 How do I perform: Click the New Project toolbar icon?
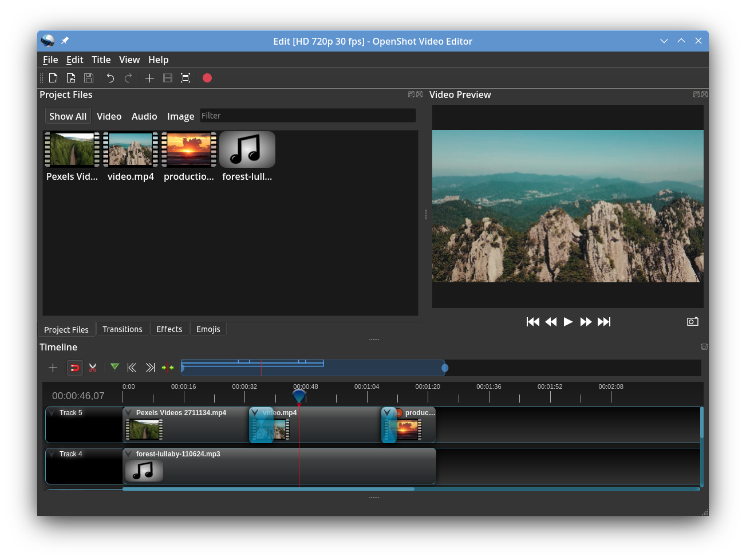(x=53, y=78)
